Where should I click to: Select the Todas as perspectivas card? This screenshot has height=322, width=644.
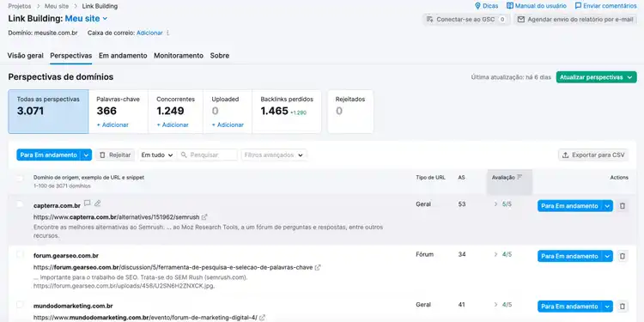[48, 112]
